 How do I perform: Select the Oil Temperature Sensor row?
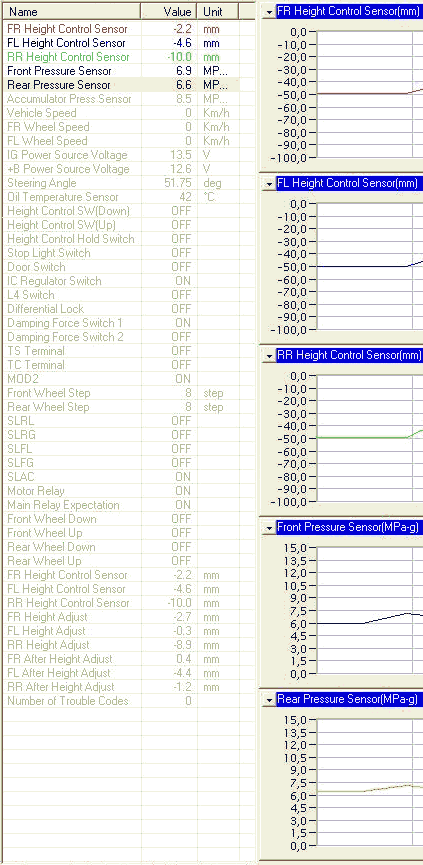128,197
